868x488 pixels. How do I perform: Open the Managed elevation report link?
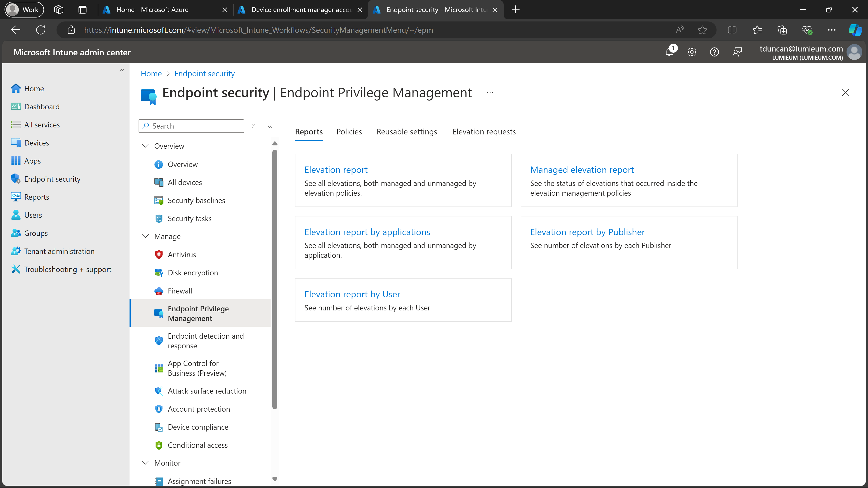pyautogui.click(x=582, y=170)
